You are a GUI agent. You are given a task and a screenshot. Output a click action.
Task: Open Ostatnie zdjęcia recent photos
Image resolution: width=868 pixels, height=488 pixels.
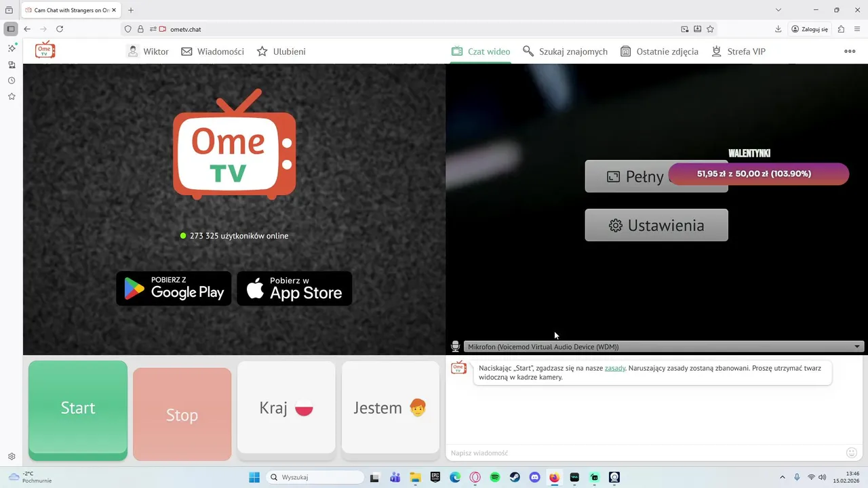click(x=659, y=52)
